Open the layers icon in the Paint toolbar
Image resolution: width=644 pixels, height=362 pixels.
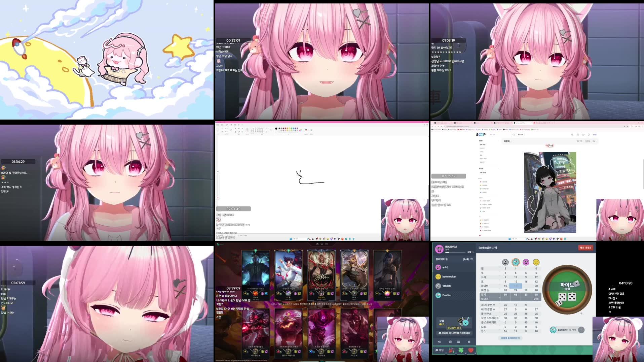tap(311, 130)
